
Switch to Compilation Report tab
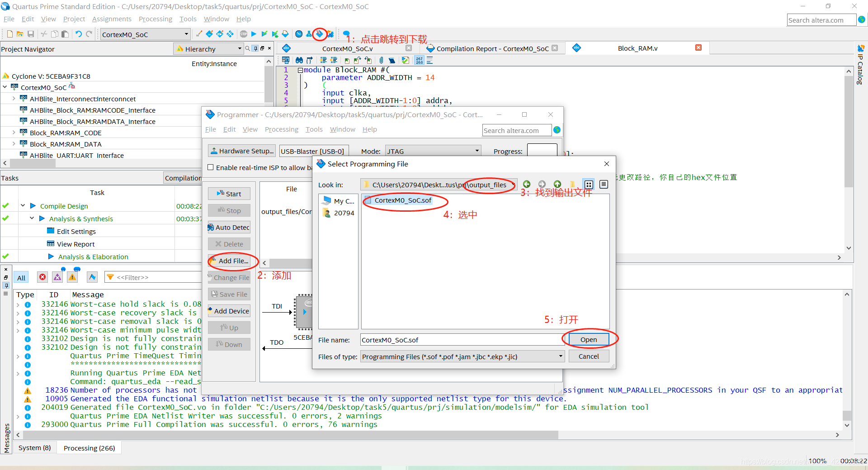point(492,48)
